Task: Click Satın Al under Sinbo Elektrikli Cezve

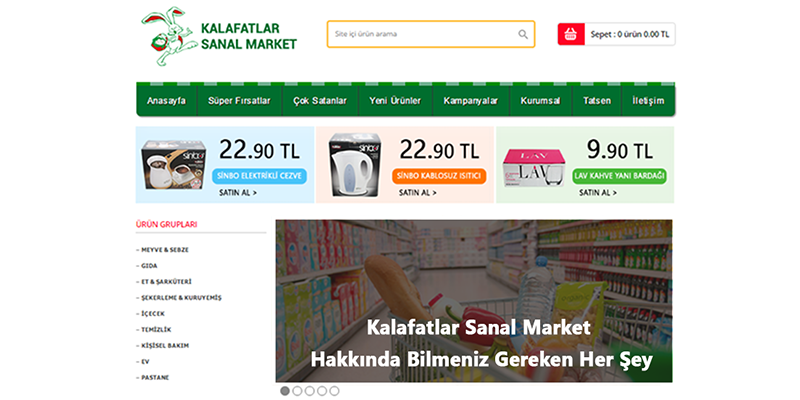Action: pyautogui.click(x=238, y=193)
